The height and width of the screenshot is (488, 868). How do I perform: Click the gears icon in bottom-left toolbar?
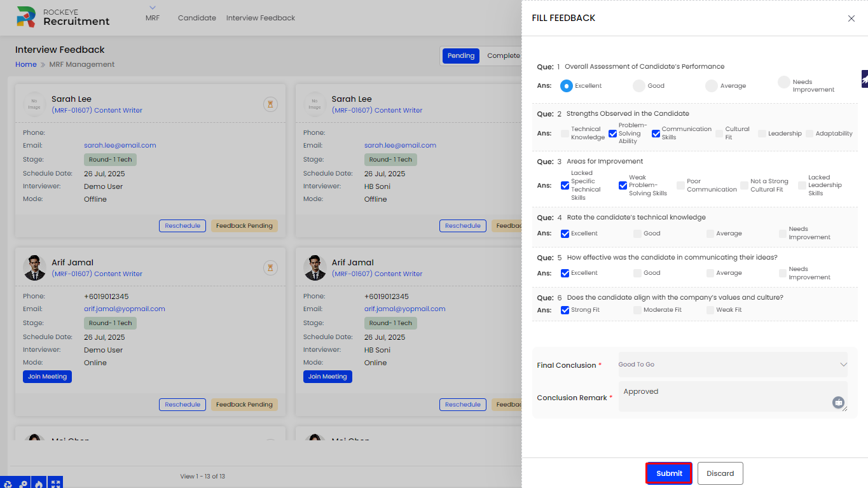click(x=24, y=484)
